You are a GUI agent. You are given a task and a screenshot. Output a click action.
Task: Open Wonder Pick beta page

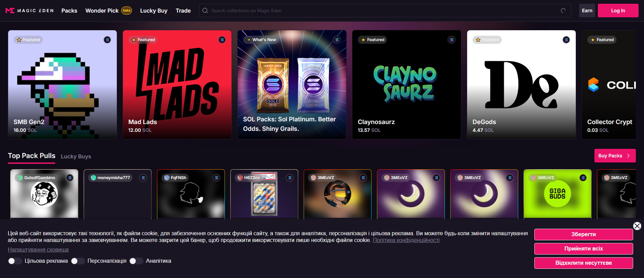point(109,11)
